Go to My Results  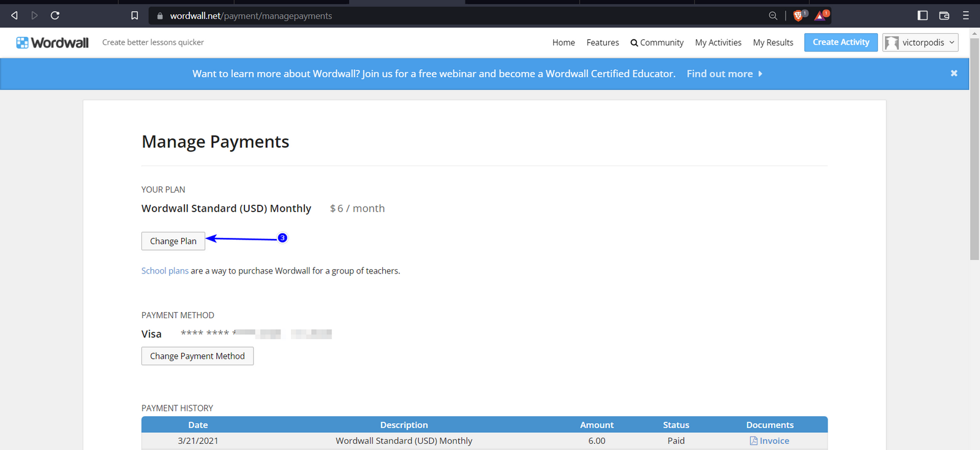click(773, 42)
